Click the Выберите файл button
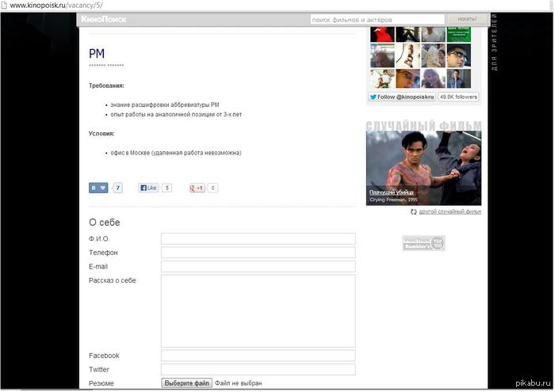 (x=187, y=383)
